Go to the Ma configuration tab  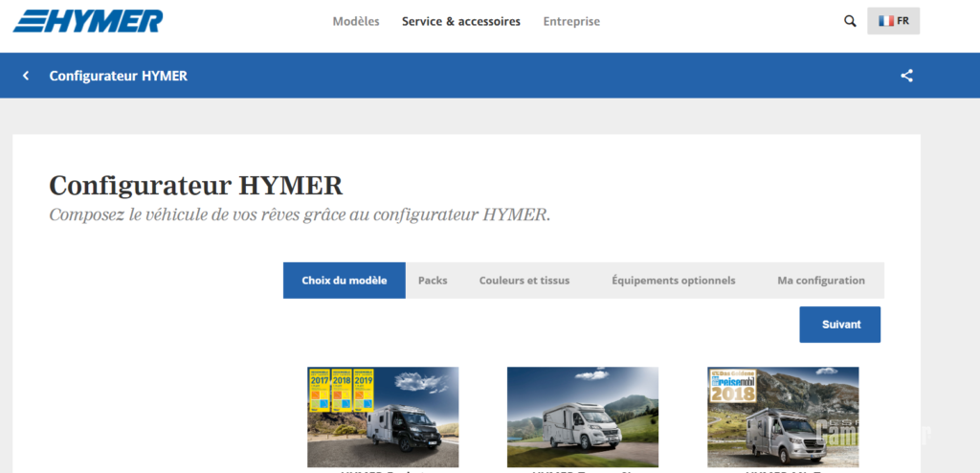820,281
